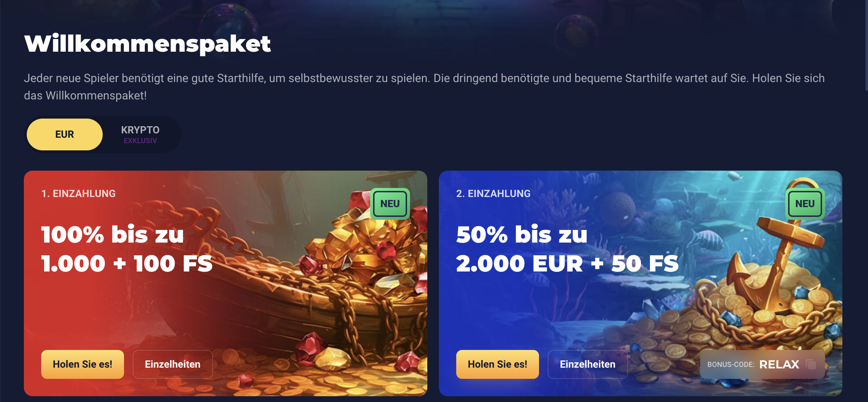Click the 2. EINZAHLUNG label

493,194
